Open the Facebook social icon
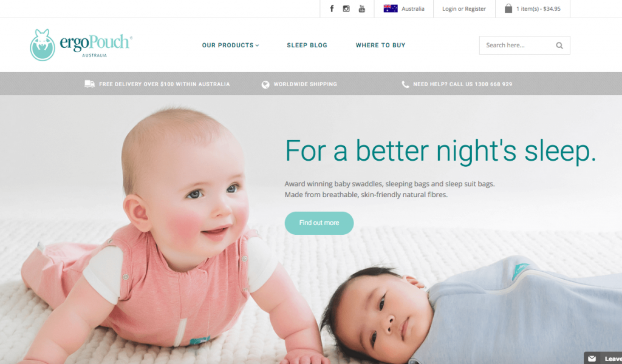Image resolution: width=622 pixels, height=364 pixels. tap(332, 8)
